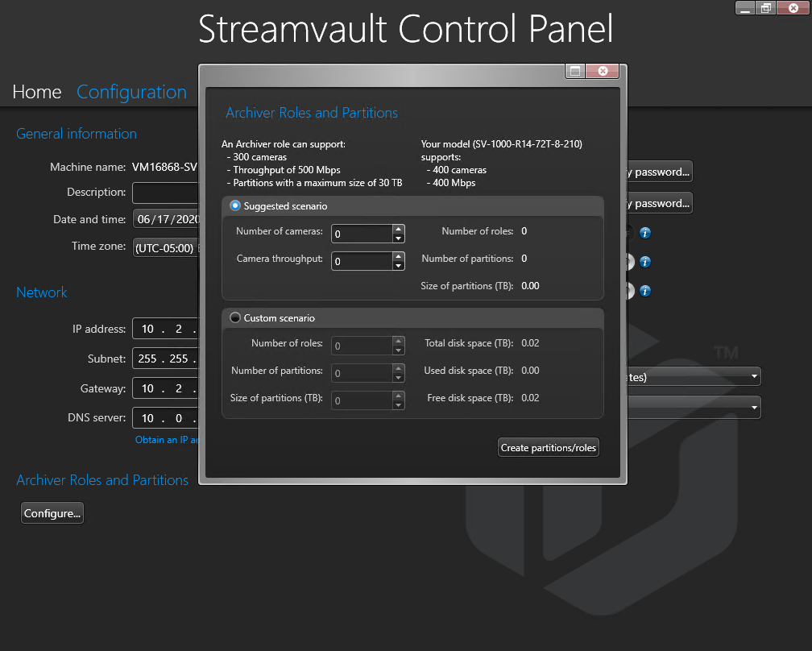Click the Description input field

(x=165, y=193)
